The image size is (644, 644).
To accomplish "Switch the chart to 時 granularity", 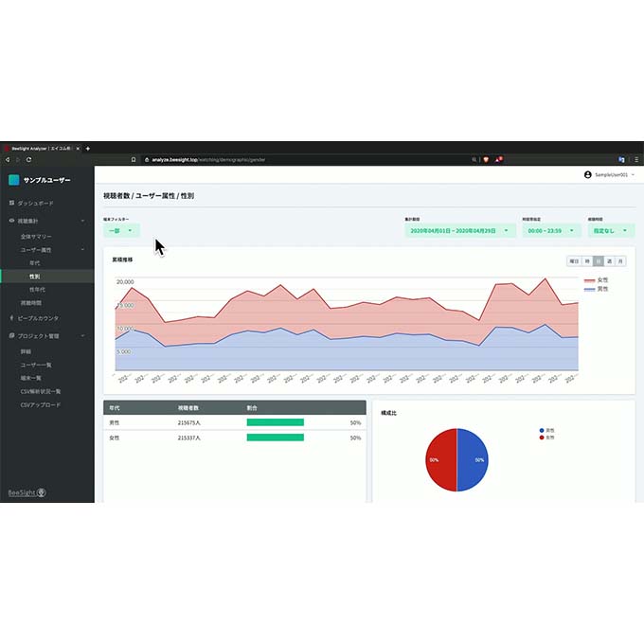I will pyautogui.click(x=587, y=261).
